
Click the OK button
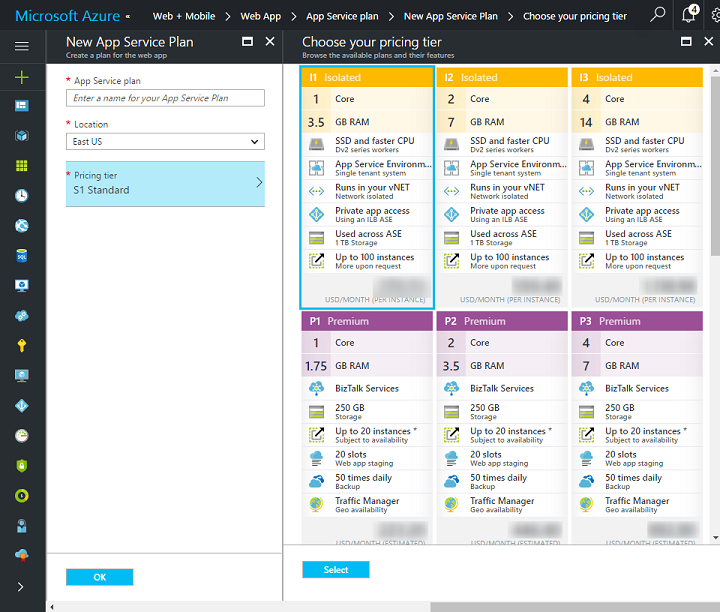[x=100, y=577]
